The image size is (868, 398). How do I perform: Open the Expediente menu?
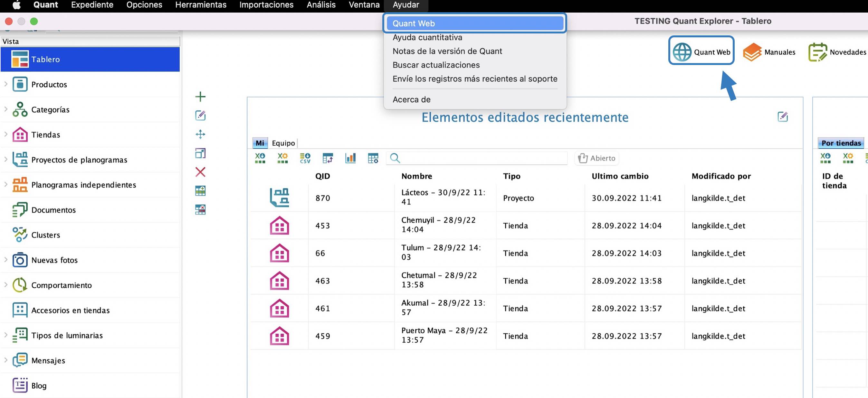click(92, 5)
